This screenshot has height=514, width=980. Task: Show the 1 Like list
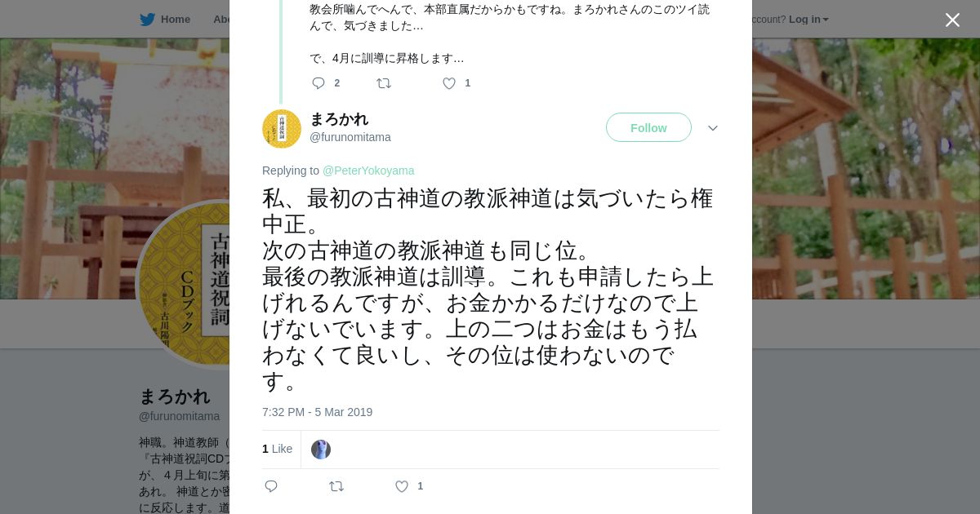click(277, 449)
